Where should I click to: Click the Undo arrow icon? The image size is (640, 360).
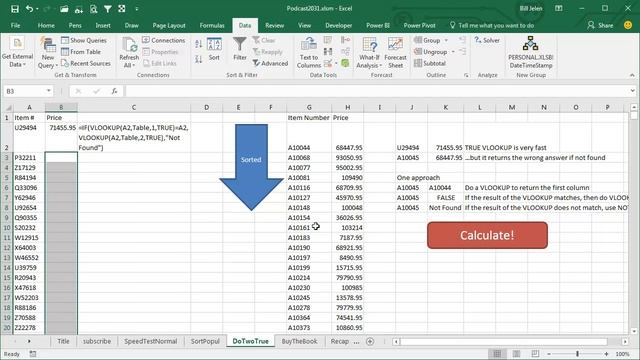point(29,9)
